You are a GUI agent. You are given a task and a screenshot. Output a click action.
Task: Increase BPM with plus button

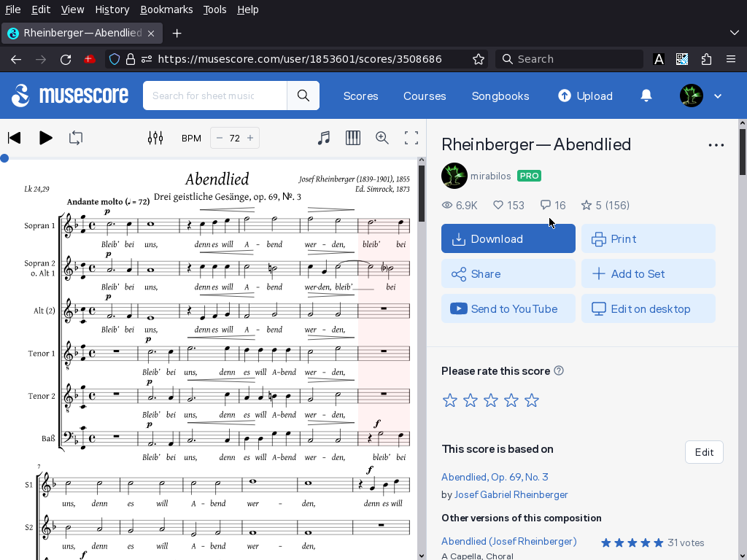250,138
